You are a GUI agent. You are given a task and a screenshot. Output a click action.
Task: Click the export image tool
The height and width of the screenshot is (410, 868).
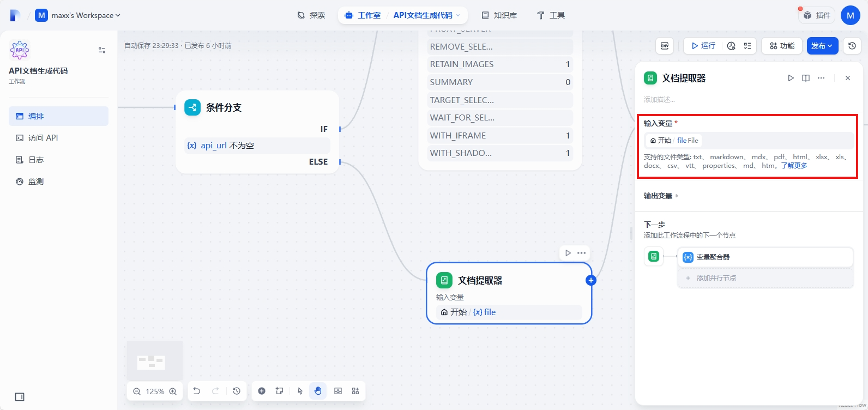pos(338,391)
